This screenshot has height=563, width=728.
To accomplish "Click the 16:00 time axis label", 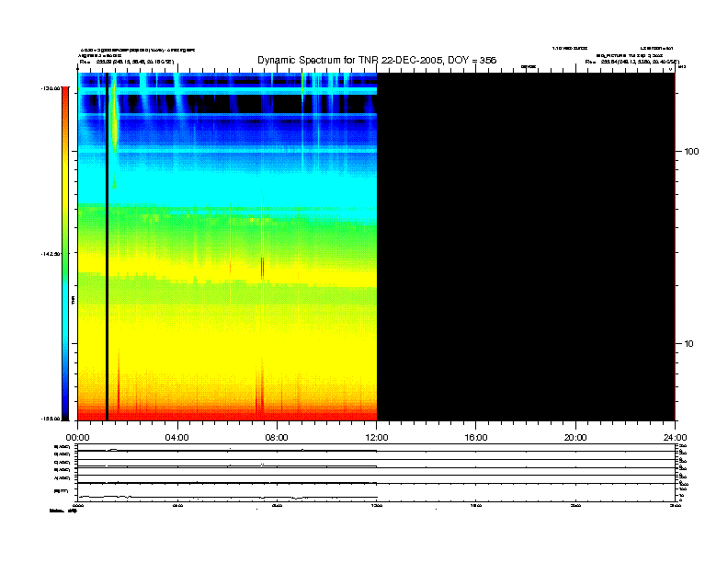I will (x=475, y=437).
